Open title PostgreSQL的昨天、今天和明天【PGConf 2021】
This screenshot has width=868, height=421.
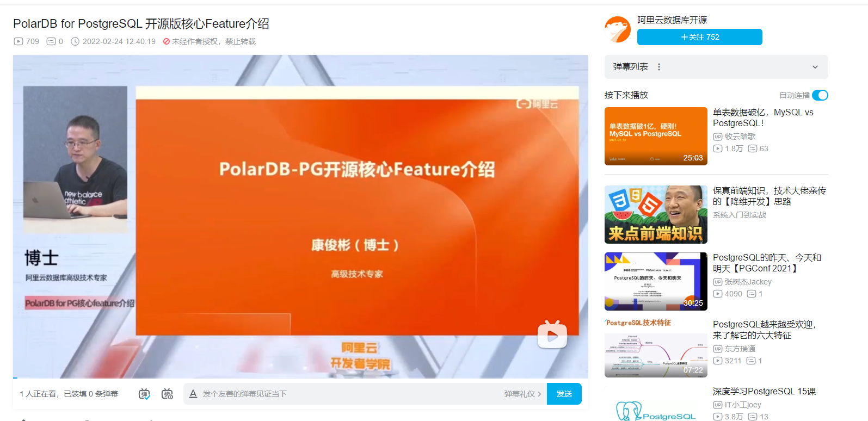click(x=767, y=263)
